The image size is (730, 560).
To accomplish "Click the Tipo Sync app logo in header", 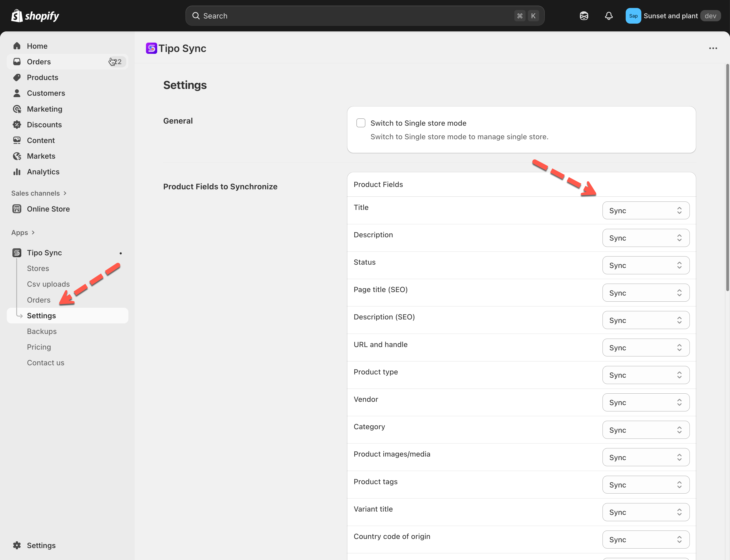I will click(151, 48).
